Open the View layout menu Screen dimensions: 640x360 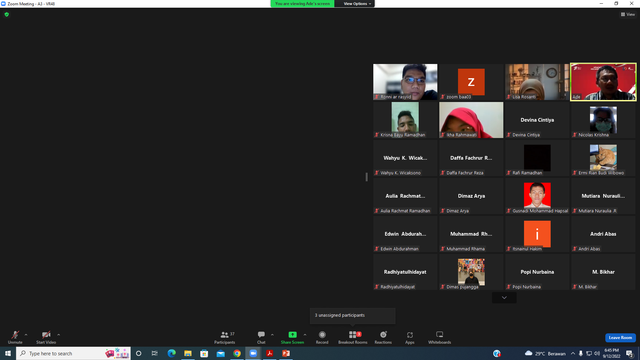pyautogui.click(x=628, y=15)
